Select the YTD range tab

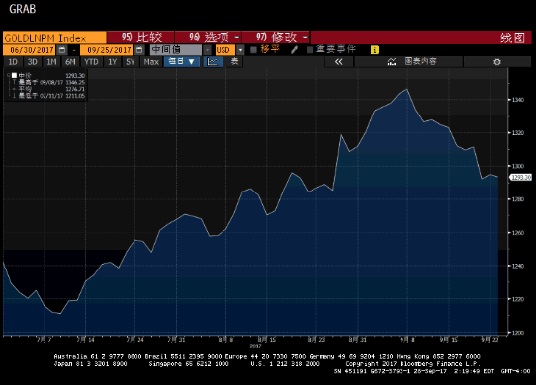[x=91, y=62]
